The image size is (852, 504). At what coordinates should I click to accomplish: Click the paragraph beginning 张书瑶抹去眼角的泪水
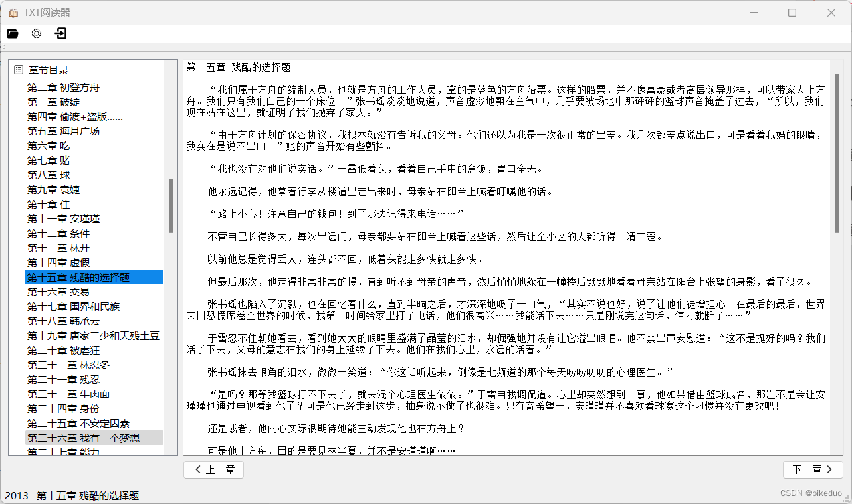(x=441, y=371)
